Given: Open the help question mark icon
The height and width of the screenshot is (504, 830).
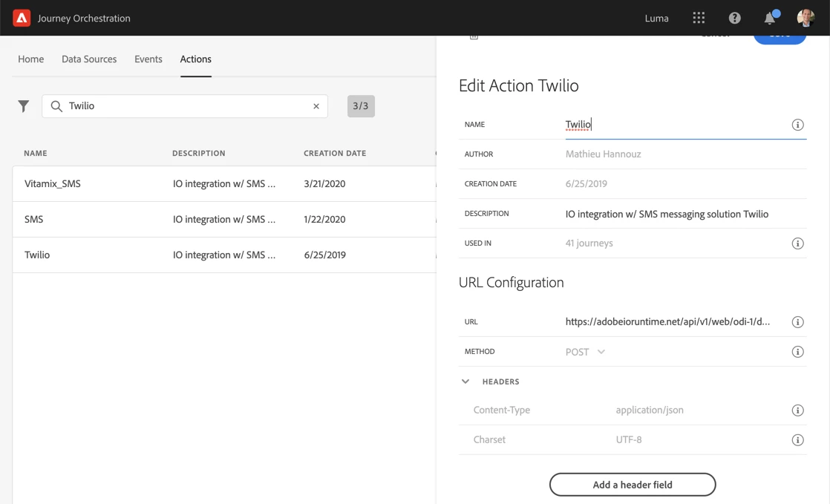Looking at the screenshot, I should pyautogui.click(x=735, y=18).
